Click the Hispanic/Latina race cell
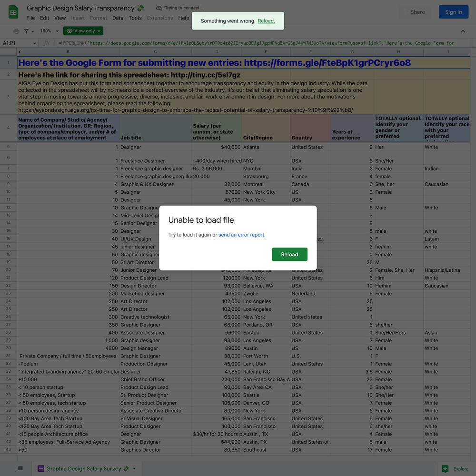The width and height of the screenshot is (476, 476). [x=446, y=270]
